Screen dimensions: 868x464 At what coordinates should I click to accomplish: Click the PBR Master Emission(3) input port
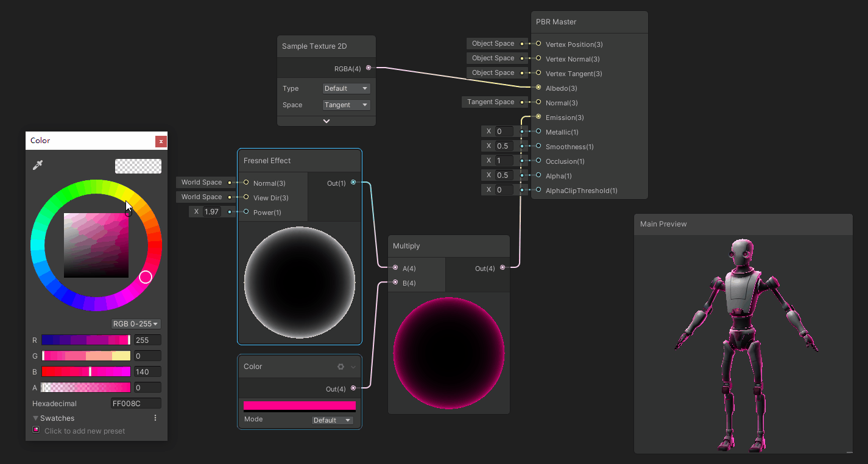(x=538, y=117)
